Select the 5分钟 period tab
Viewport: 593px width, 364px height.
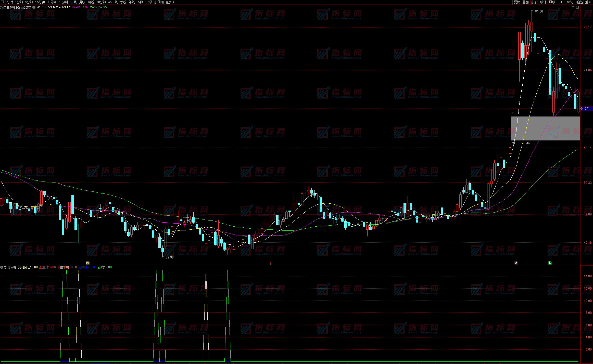(29, 2)
